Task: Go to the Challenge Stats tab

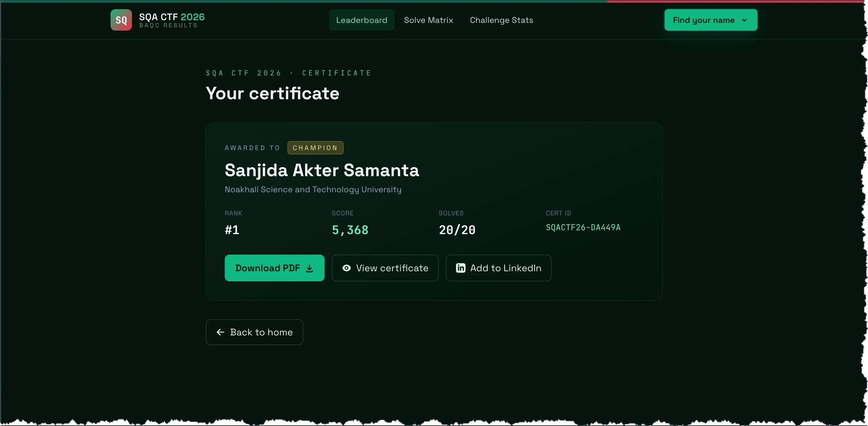Action: (501, 20)
